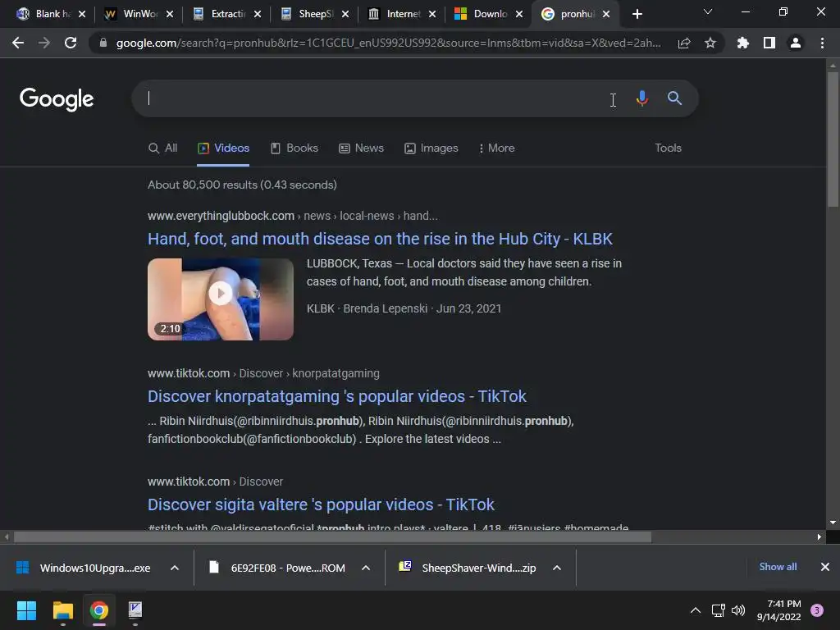Start voice search with the microphone icon

(641, 98)
